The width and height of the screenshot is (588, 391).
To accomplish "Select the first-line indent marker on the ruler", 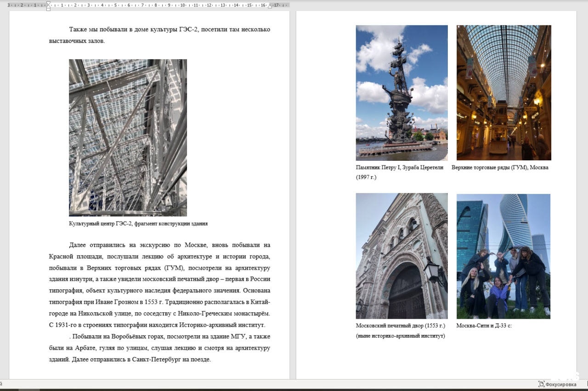I will [48, 3].
